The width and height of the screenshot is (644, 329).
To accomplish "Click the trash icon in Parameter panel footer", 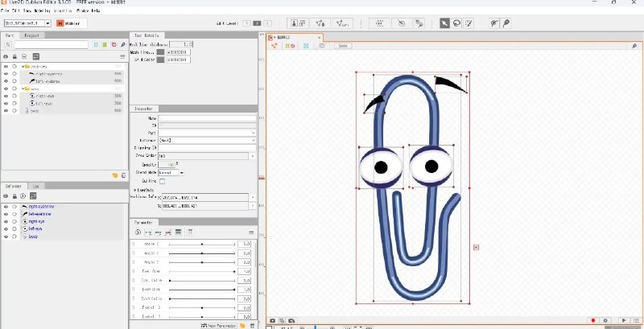I will 252,325.
